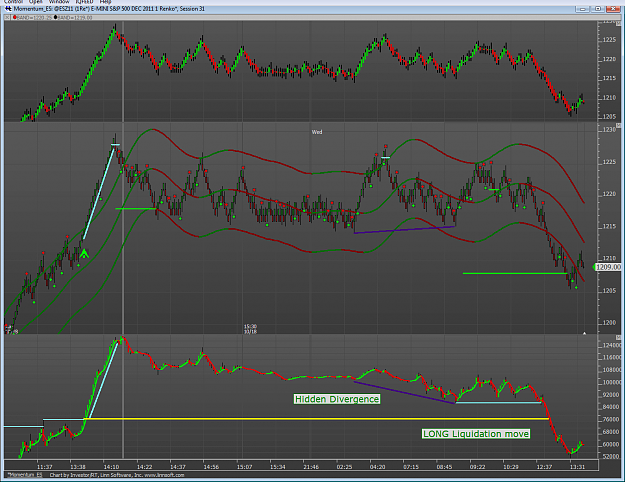Click the Investor/RT chart window icon

pyautogui.click(x=8, y=9)
